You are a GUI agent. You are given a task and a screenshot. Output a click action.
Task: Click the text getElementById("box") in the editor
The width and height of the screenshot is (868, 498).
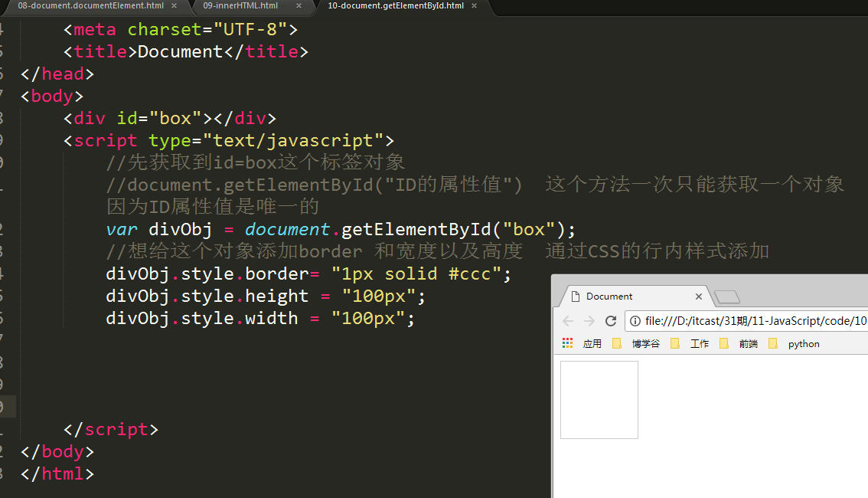(453, 229)
